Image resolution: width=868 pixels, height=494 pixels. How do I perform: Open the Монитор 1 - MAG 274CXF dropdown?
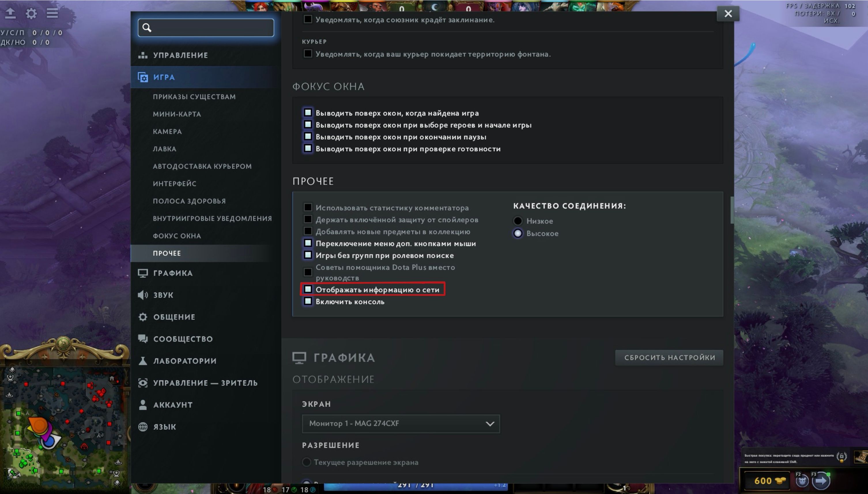401,423
